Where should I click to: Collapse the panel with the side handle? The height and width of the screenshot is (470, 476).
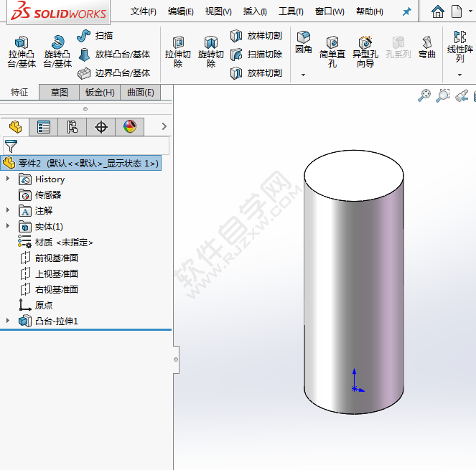[x=176, y=359]
